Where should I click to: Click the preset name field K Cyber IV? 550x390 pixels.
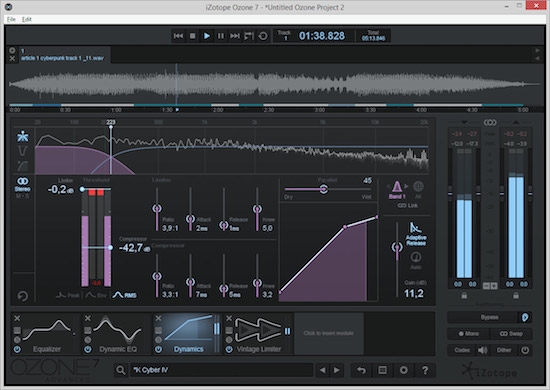221,370
